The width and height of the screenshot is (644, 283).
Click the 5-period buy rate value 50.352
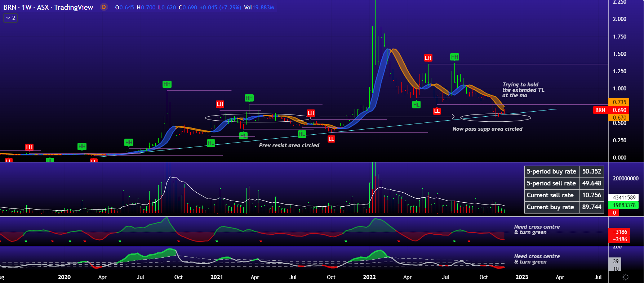click(x=591, y=171)
